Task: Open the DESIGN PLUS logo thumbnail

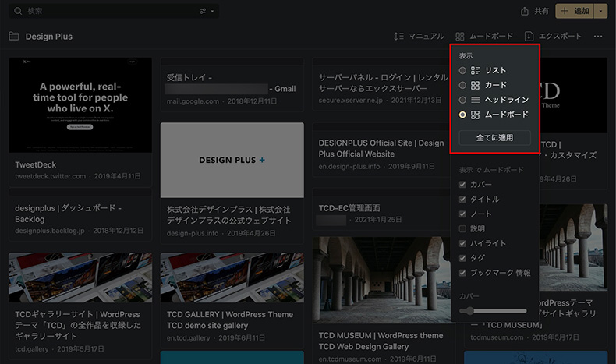Action: (232, 160)
